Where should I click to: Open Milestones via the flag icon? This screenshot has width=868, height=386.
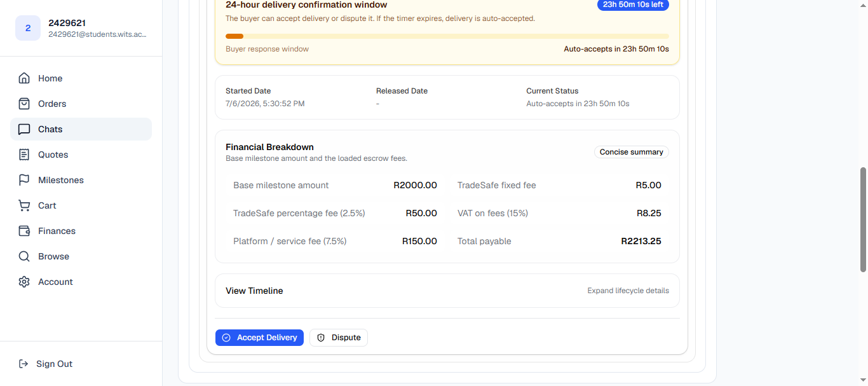[x=24, y=180]
